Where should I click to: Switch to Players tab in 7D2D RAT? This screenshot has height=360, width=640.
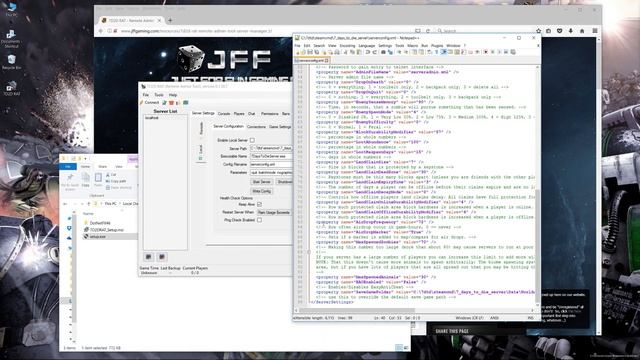[x=239, y=113]
